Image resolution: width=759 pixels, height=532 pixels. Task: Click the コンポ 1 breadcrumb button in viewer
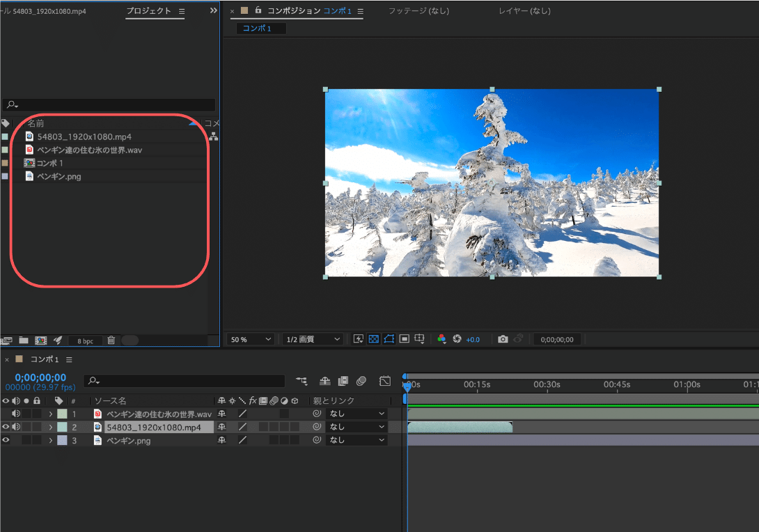(261, 28)
